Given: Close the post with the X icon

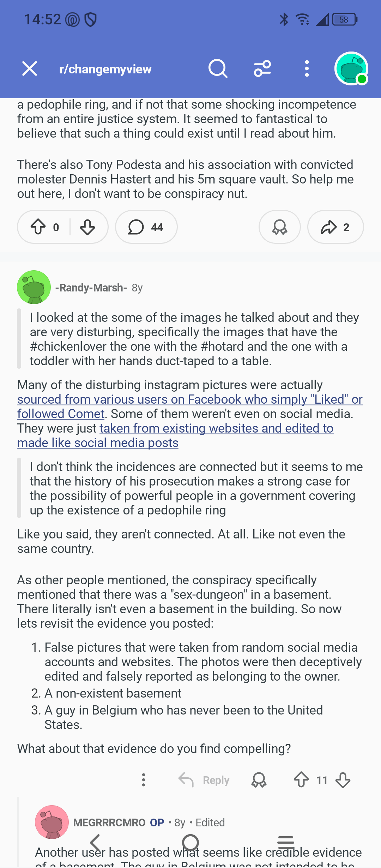Looking at the screenshot, I should click(x=30, y=68).
